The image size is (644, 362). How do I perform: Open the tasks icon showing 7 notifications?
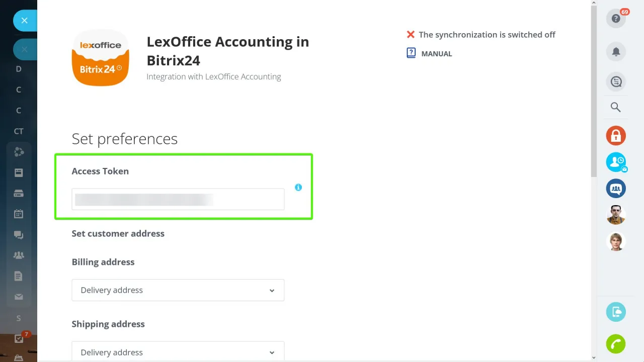(19, 339)
